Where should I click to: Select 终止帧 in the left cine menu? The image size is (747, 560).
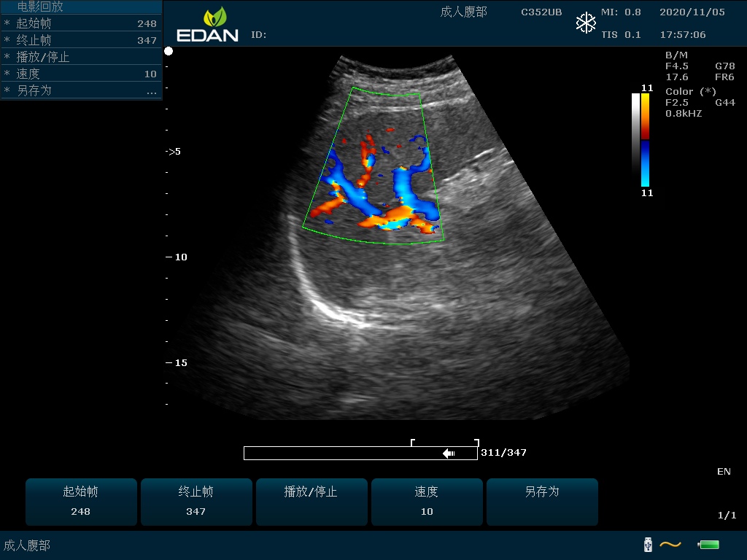[x=80, y=40]
